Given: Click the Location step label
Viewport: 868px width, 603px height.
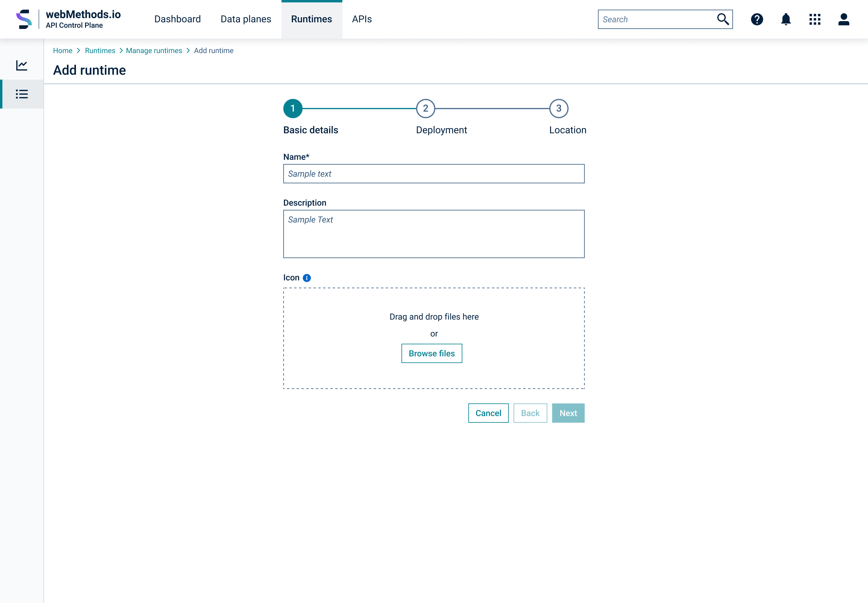Looking at the screenshot, I should point(568,130).
